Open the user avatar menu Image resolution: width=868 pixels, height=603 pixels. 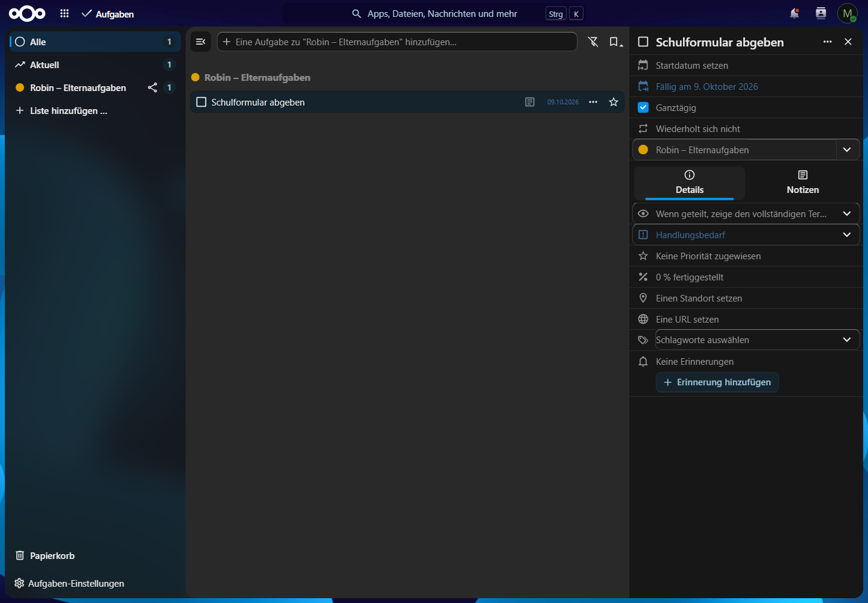pyautogui.click(x=848, y=13)
